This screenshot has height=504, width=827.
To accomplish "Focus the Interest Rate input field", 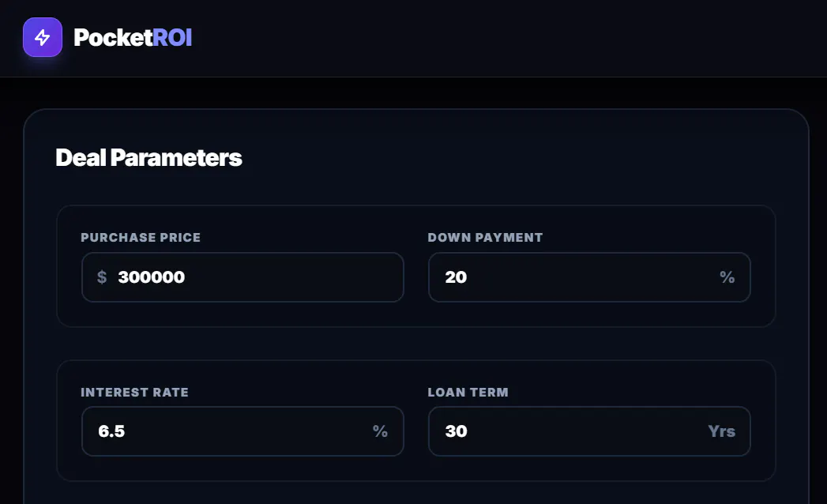I will (242, 431).
